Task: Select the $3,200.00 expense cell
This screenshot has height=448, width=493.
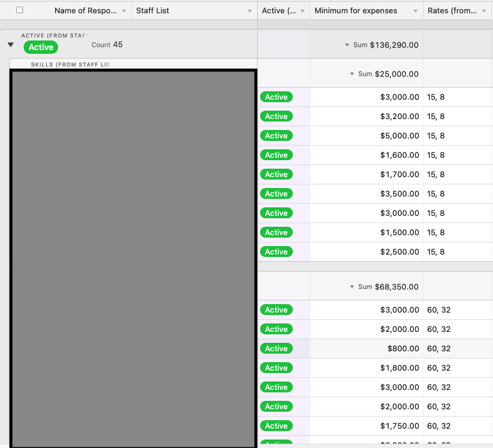Action: pos(367,117)
